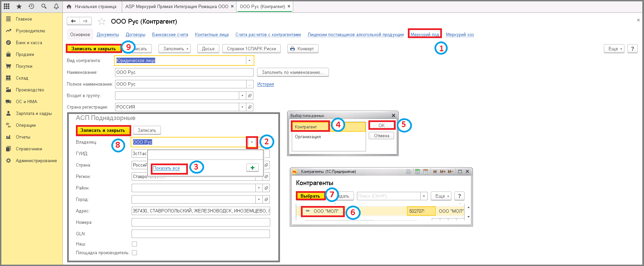Click the Адрес input field

201,211
